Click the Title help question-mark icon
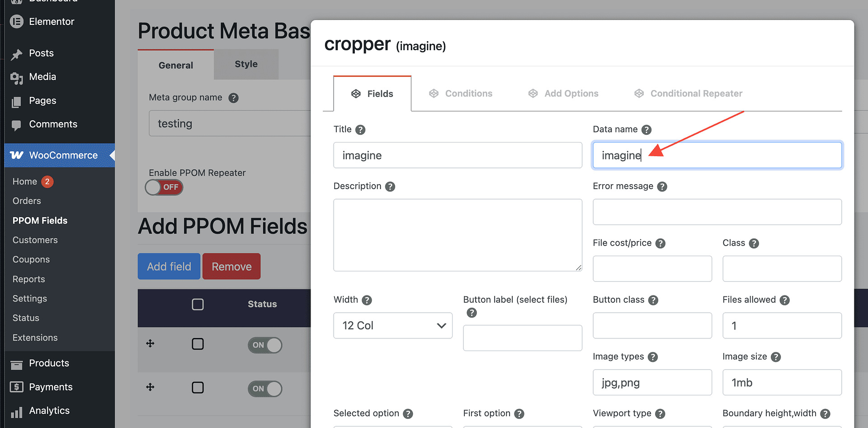The height and width of the screenshot is (428, 868). (360, 130)
